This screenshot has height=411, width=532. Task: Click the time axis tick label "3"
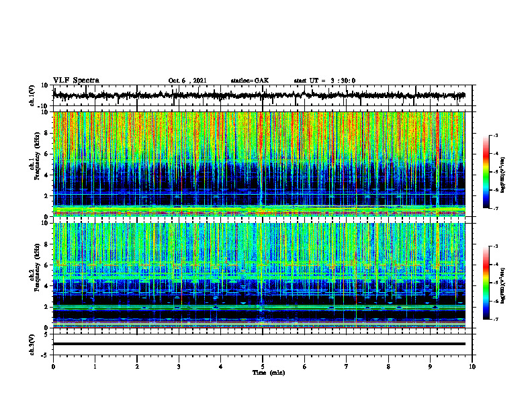179,367
